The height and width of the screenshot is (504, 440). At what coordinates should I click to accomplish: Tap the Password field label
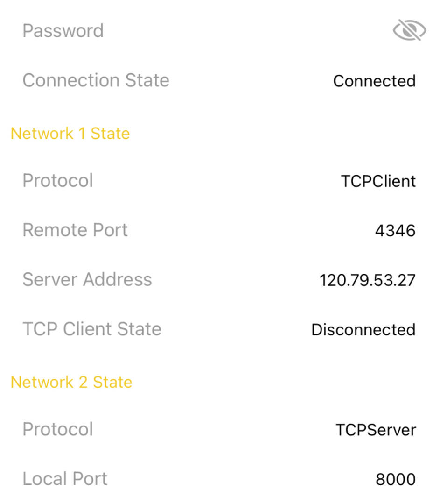point(63,31)
